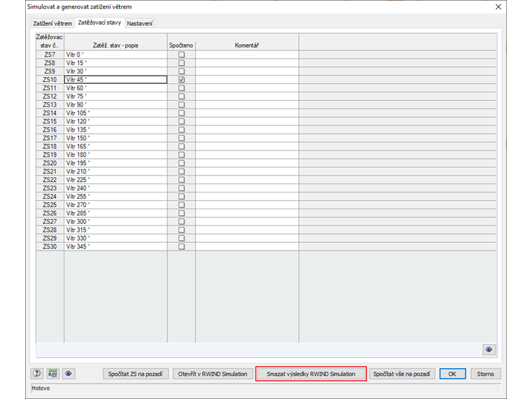Click the cell Vítr 0 °
This screenshot has height=399, width=532.
115,55
